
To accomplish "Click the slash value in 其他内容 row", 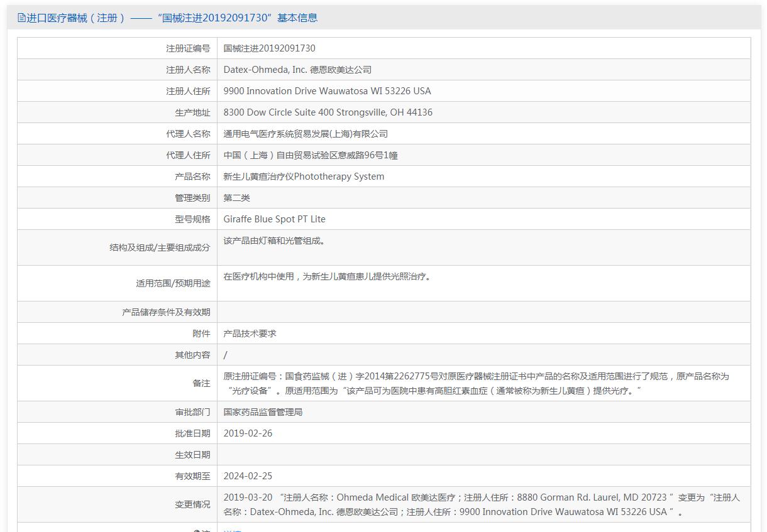I will (226, 355).
